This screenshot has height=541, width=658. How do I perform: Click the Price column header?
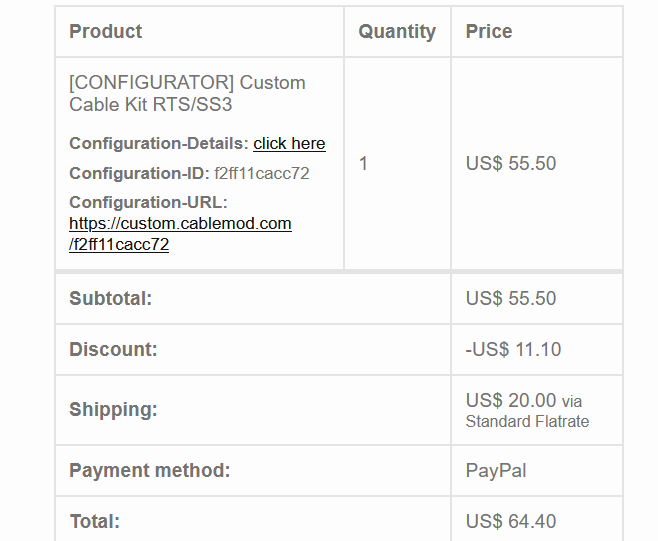(x=489, y=31)
